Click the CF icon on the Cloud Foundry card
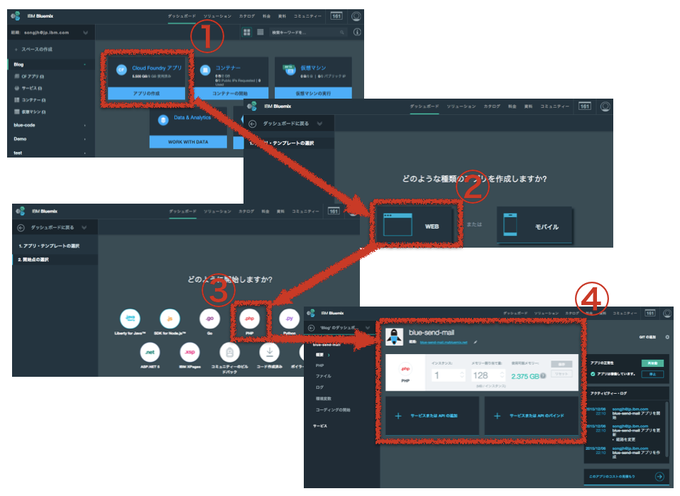Image resolution: width=680 pixels, height=496 pixels. pyautogui.click(x=121, y=69)
